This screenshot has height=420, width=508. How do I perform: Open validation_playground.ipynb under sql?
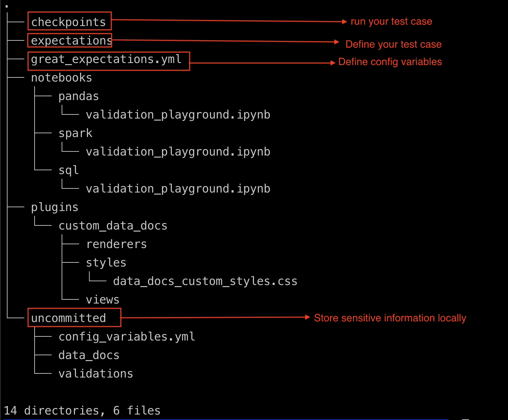coord(178,189)
